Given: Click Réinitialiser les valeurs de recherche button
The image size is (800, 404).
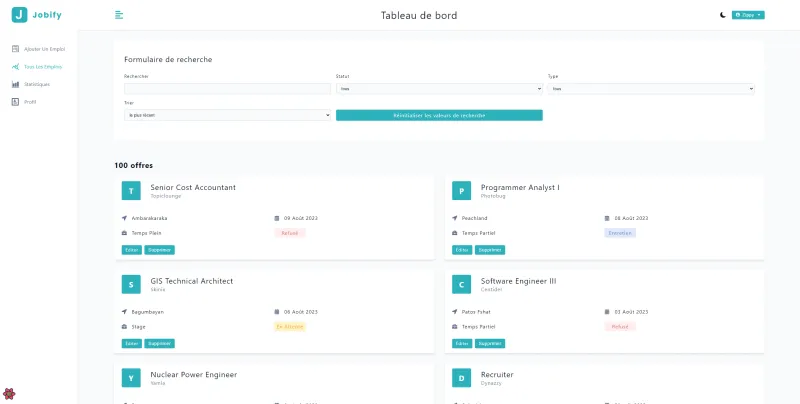Looking at the screenshot, I should tap(439, 115).
